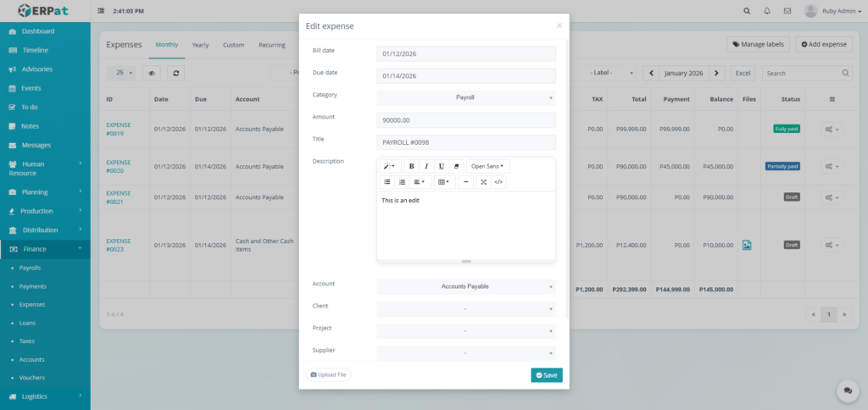Go to previous month arrow

tap(651, 73)
